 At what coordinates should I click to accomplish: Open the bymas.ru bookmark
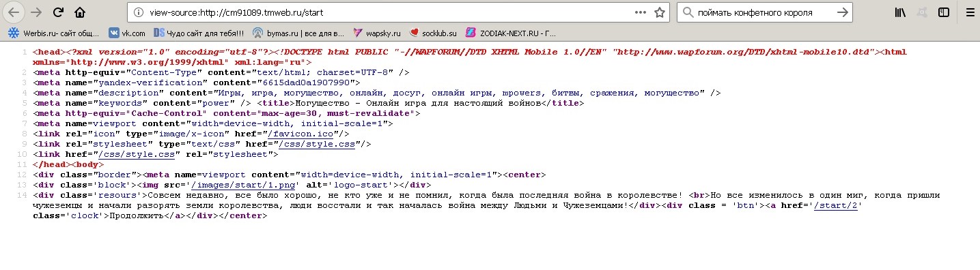coord(298,32)
